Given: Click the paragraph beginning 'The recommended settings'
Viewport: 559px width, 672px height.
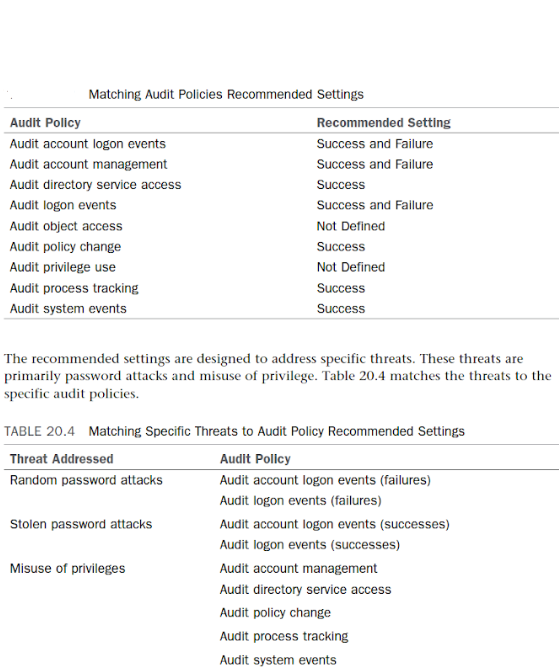Looking at the screenshot, I should click(x=278, y=376).
